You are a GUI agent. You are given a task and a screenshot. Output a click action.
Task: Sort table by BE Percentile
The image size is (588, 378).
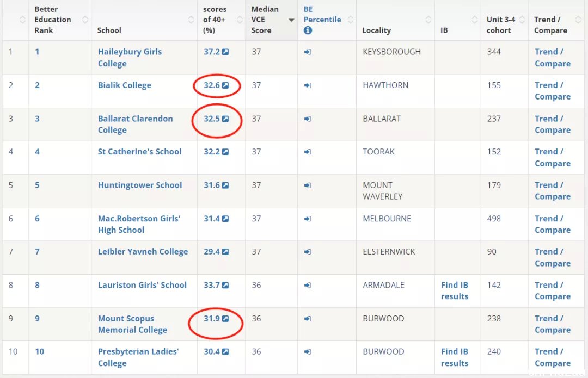click(351, 20)
